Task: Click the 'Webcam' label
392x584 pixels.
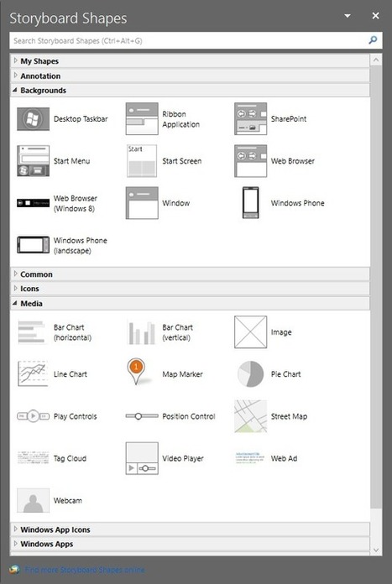Action: click(x=68, y=501)
